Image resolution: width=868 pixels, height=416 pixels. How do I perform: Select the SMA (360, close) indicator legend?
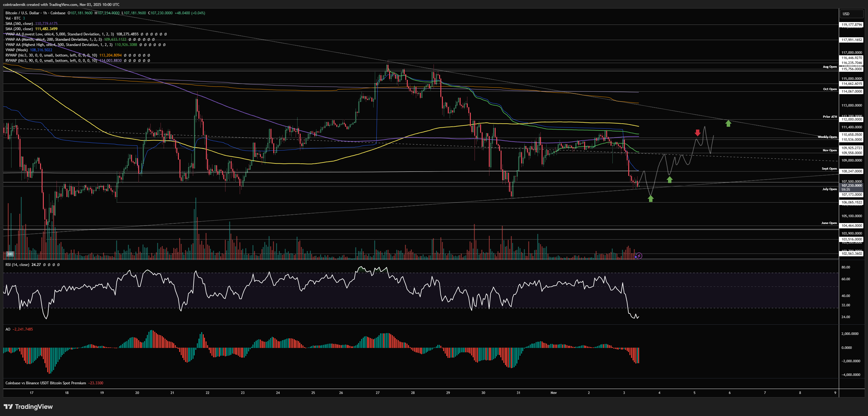pyautogui.click(x=19, y=24)
